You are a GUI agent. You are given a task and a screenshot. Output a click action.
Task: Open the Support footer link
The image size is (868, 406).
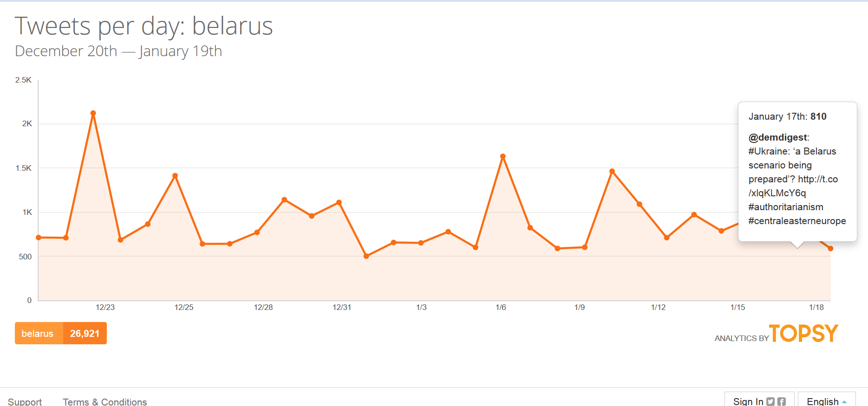25,402
